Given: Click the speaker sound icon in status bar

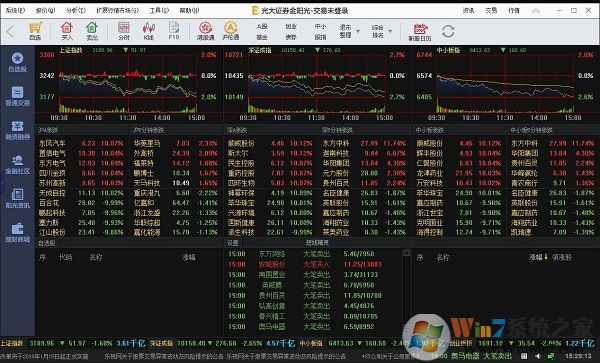Looking at the screenshot, I should [x=537, y=356].
